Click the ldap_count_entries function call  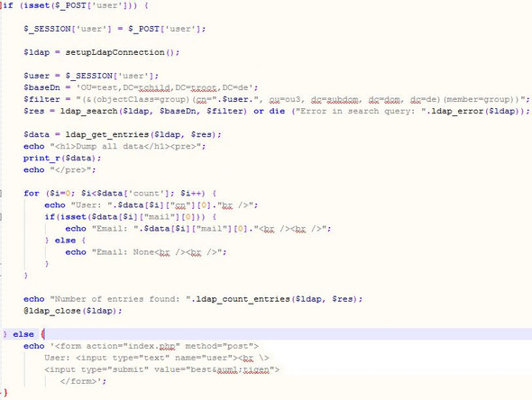(277, 299)
